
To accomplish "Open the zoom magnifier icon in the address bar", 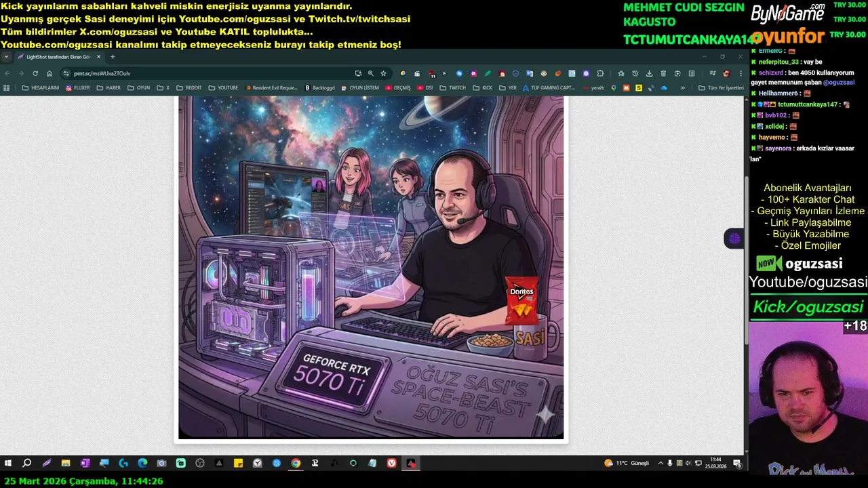I will 370,73.
